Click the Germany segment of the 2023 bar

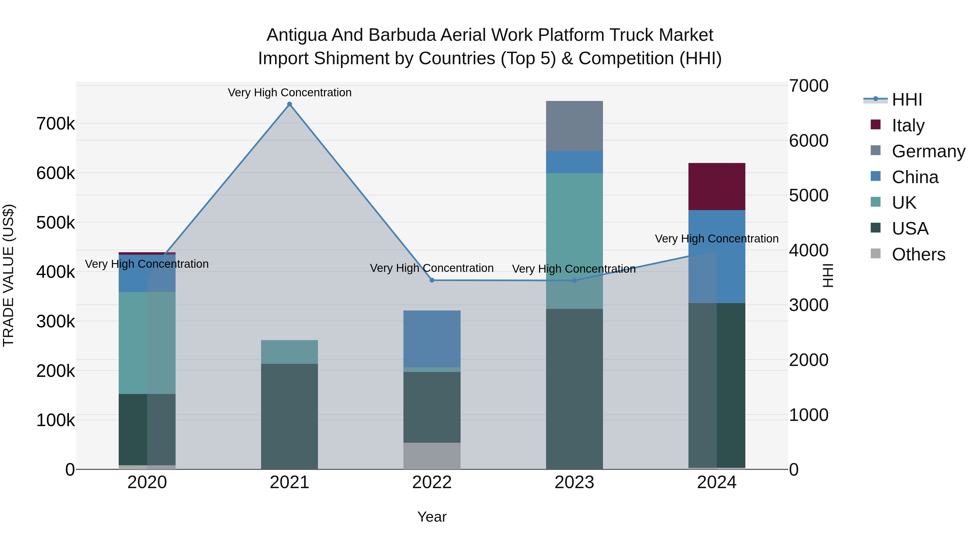(574, 126)
